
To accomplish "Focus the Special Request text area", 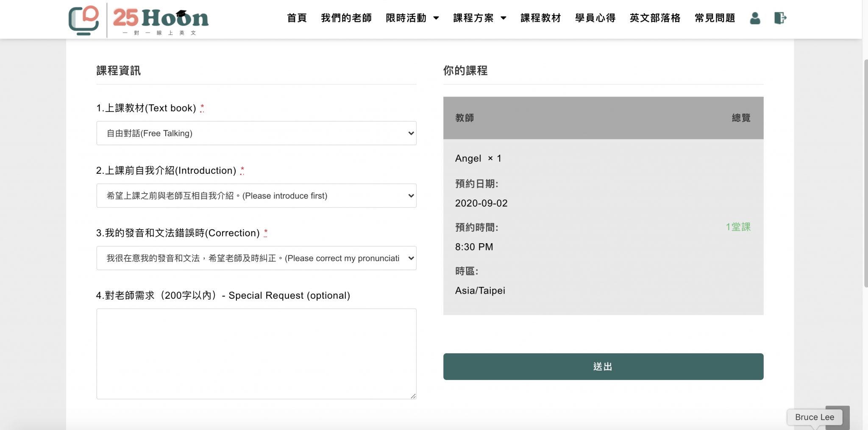I will coord(256,354).
